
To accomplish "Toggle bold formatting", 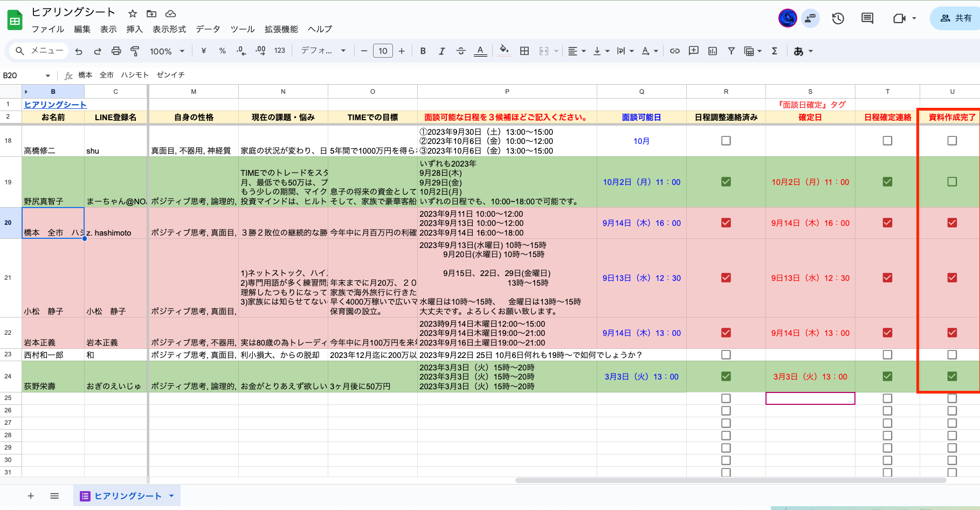I will pyautogui.click(x=423, y=51).
